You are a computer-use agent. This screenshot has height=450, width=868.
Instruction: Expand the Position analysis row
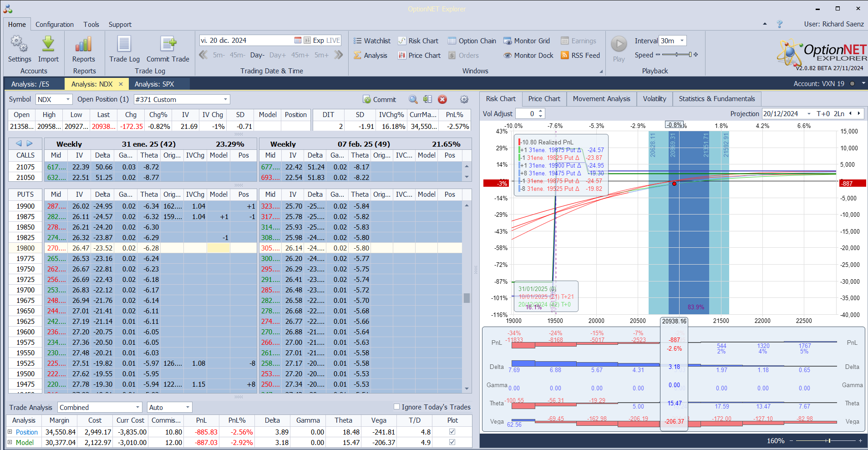pyautogui.click(x=10, y=431)
